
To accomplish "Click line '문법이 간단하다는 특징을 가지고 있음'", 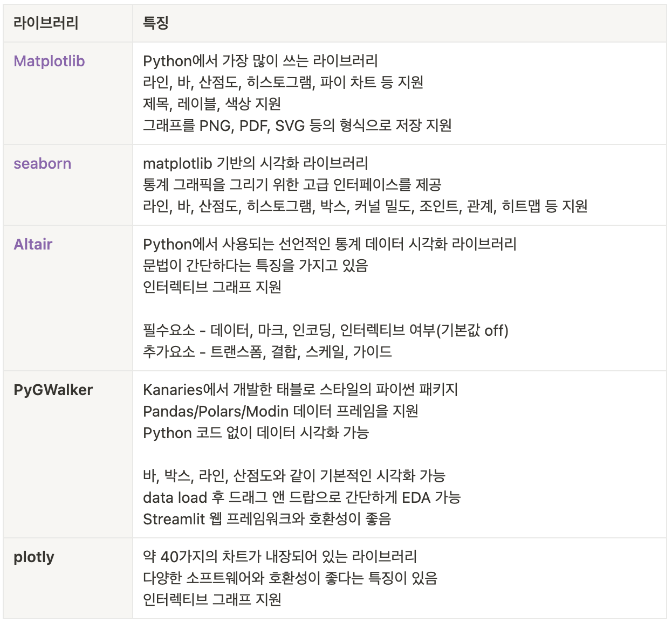I will (256, 266).
